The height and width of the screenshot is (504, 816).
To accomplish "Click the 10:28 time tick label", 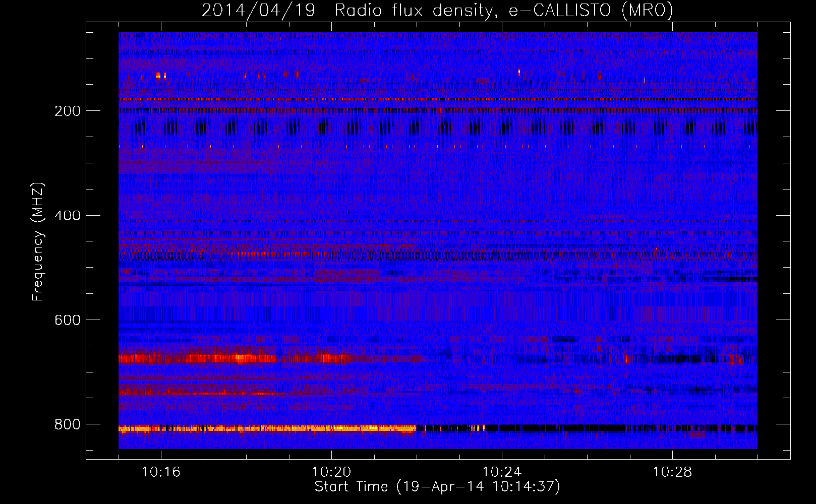I will coord(672,472).
